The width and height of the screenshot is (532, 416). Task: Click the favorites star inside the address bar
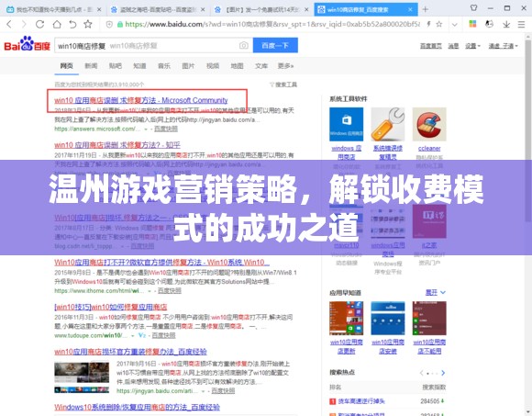click(439, 24)
